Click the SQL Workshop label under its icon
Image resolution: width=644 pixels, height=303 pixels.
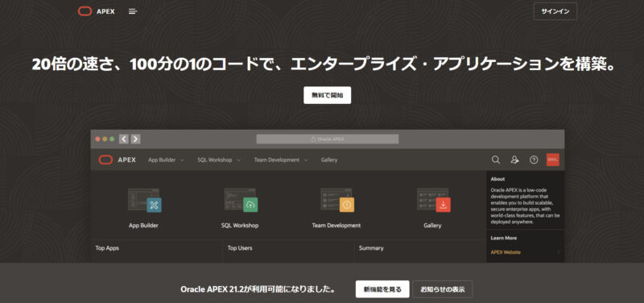click(240, 226)
